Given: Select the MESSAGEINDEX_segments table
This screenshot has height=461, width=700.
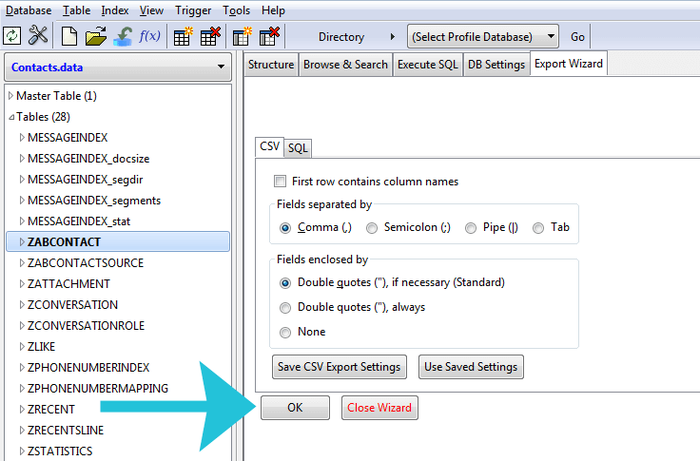Looking at the screenshot, I should 94,200.
